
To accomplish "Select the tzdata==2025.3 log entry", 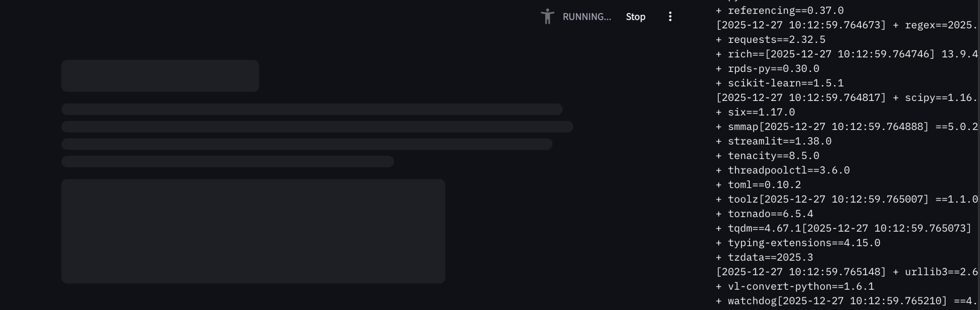I will (770, 258).
